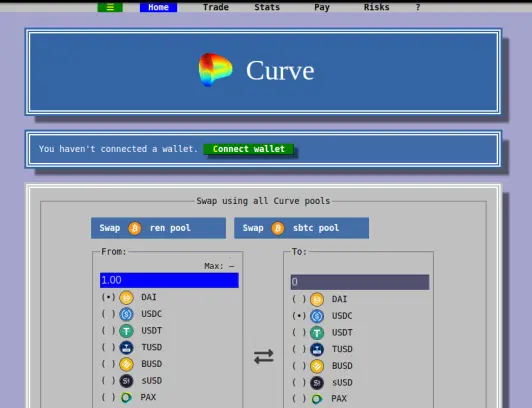Click the To amount field showing 0
The image size is (532, 408).
[360, 282]
